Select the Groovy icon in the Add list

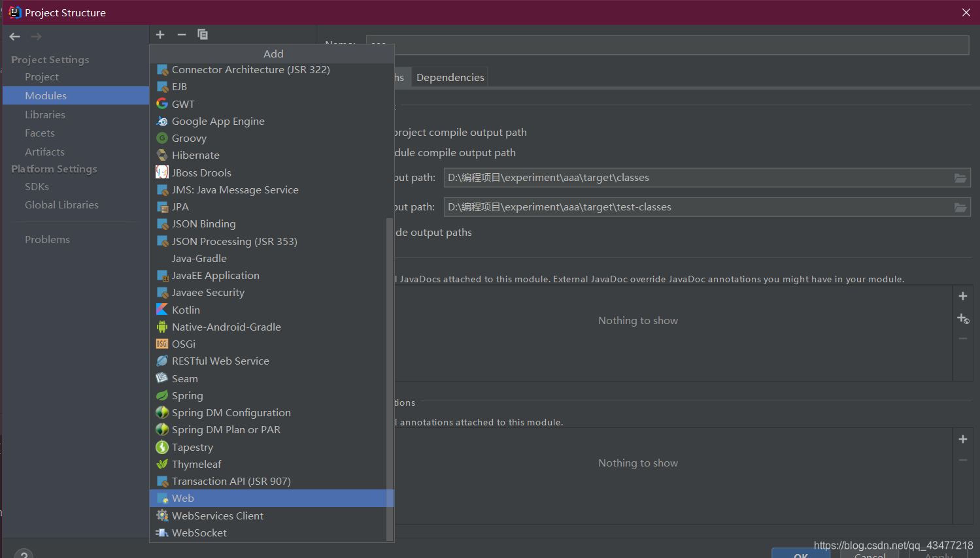(162, 138)
